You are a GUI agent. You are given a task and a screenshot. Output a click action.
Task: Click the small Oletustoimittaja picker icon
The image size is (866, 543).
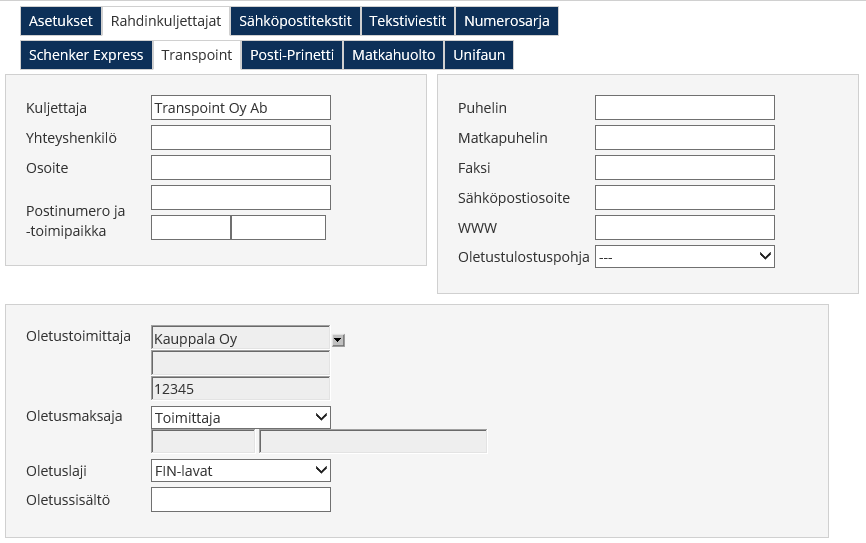pos(338,340)
